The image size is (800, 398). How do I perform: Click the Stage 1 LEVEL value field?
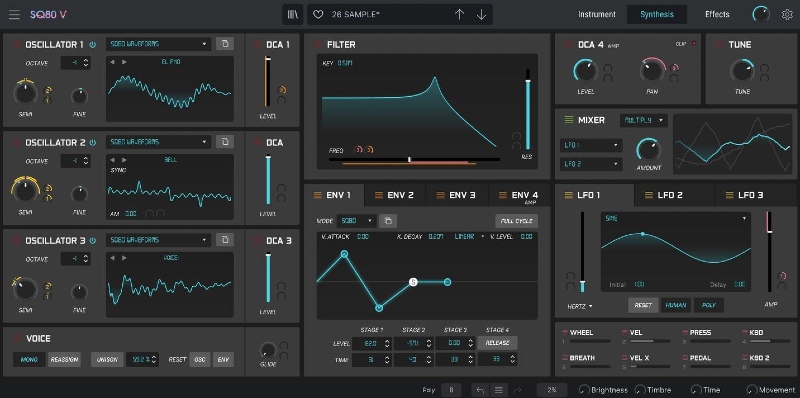pos(371,343)
